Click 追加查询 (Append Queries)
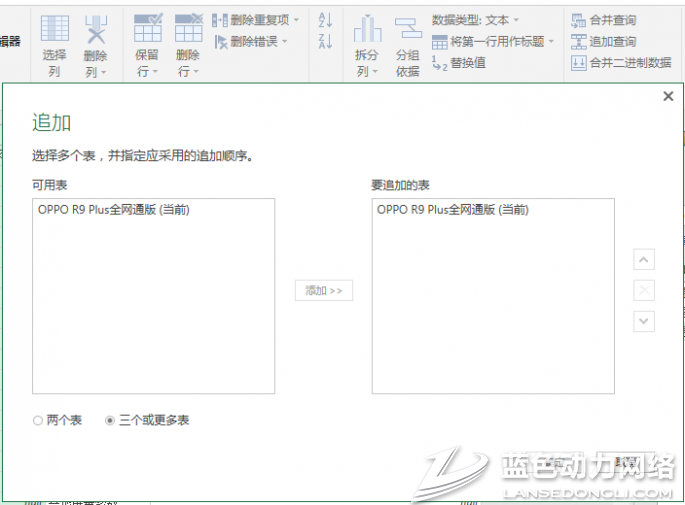The width and height of the screenshot is (685, 505). 603,41
